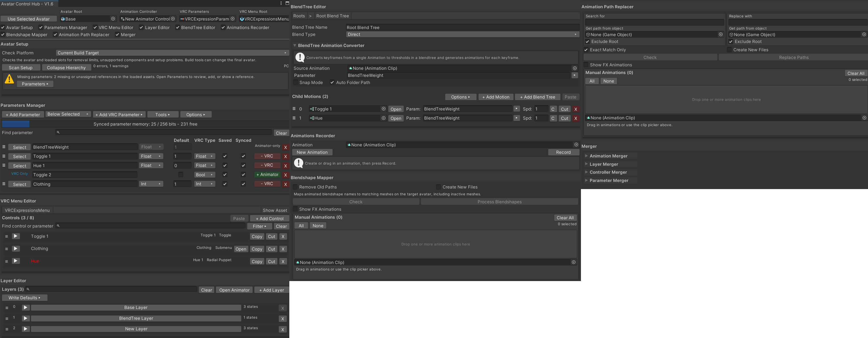Open the Below Selected dropdown

click(68, 114)
